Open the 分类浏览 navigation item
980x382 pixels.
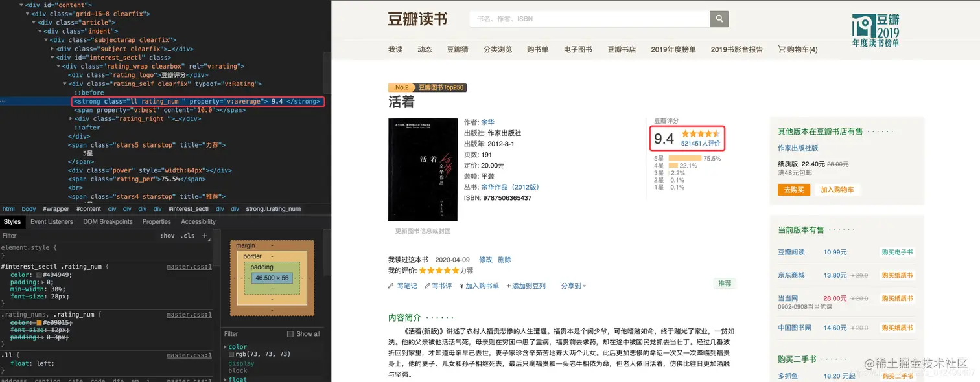(498, 49)
